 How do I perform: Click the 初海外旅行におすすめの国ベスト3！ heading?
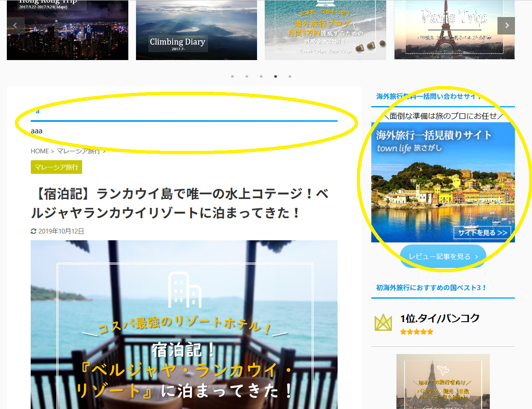coord(431,288)
